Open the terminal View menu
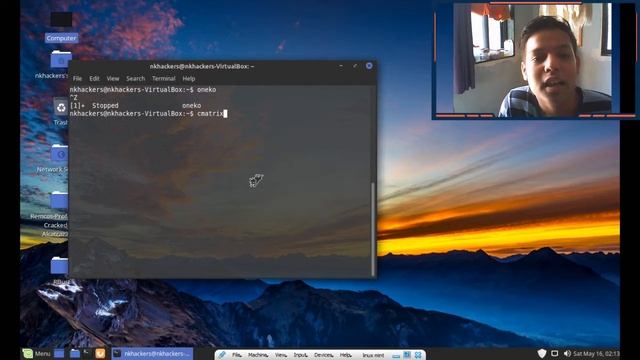 [x=113, y=78]
